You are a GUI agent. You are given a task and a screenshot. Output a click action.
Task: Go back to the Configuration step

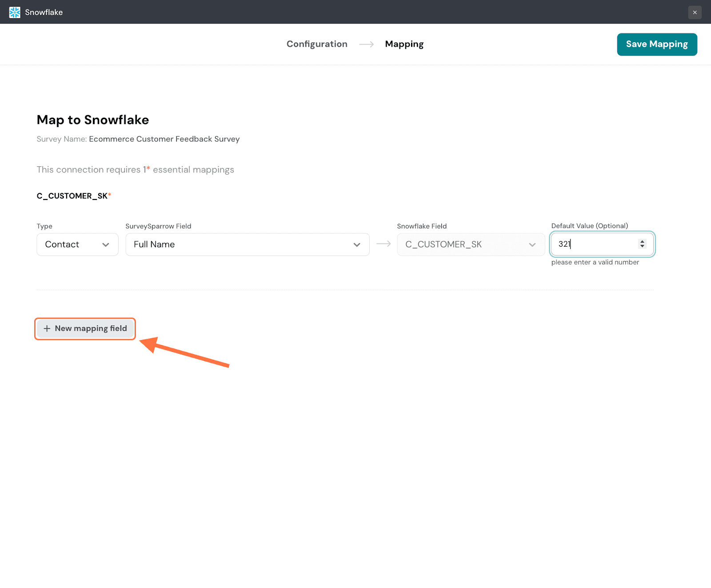coord(316,44)
